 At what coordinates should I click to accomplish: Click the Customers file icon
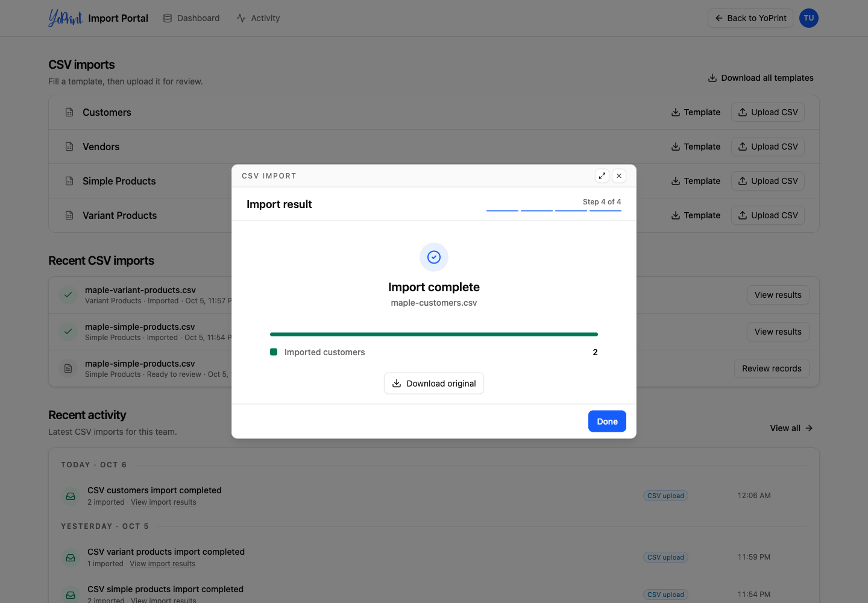tap(69, 112)
